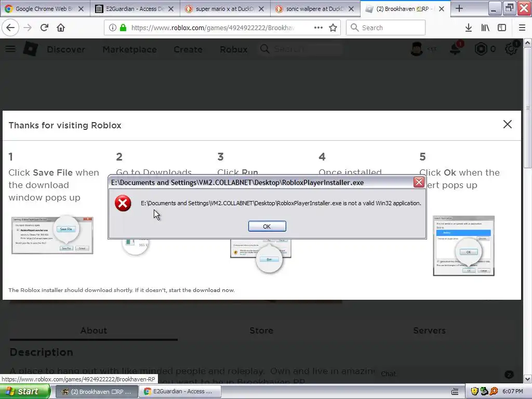Open Discover in Roblox navigation
The width and height of the screenshot is (532, 399).
(x=66, y=49)
